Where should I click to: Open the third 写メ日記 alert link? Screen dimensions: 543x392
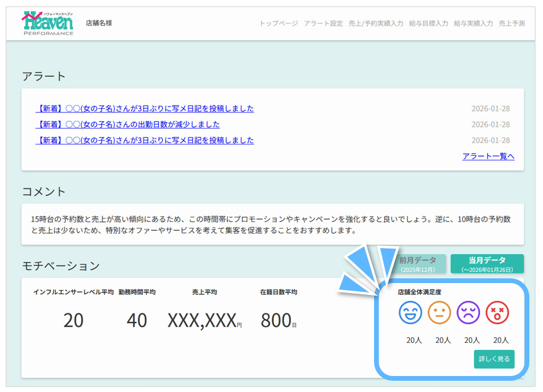coord(145,141)
